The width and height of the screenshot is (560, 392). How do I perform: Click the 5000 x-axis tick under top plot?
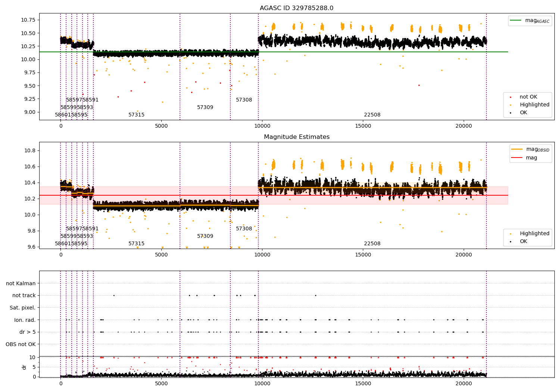click(x=161, y=126)
